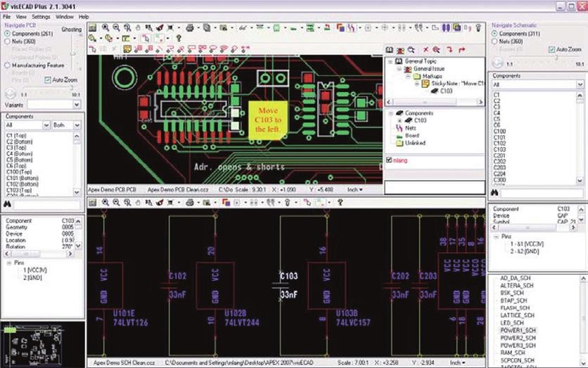
Task: Click the pan hand tool in PCB toolbar
Action: 137,27
